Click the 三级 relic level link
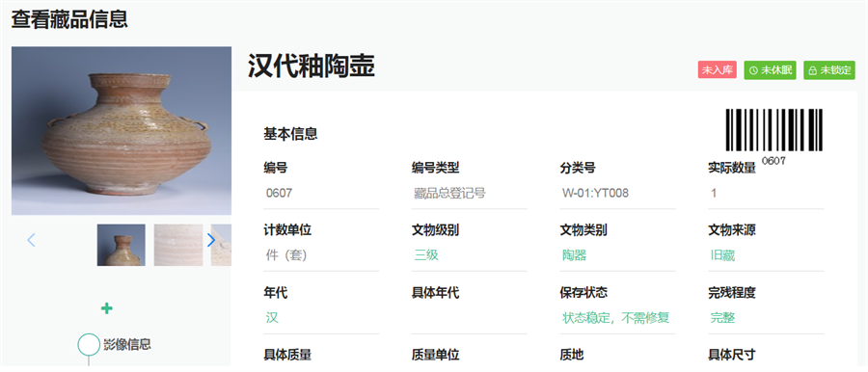 click(x=426, y=255)
